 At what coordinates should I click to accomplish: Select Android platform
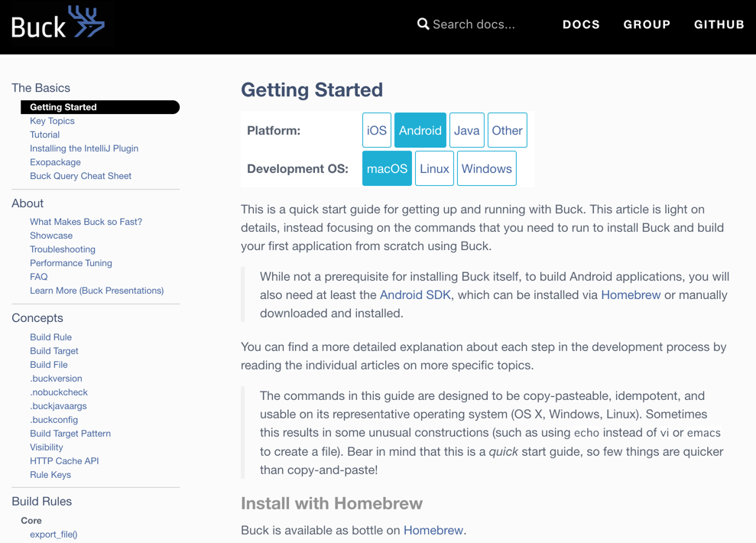420,130
